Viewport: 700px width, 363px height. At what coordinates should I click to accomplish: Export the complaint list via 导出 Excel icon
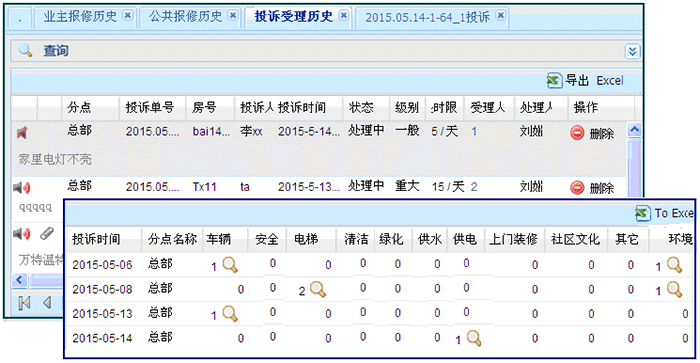[x=554, y=81]
